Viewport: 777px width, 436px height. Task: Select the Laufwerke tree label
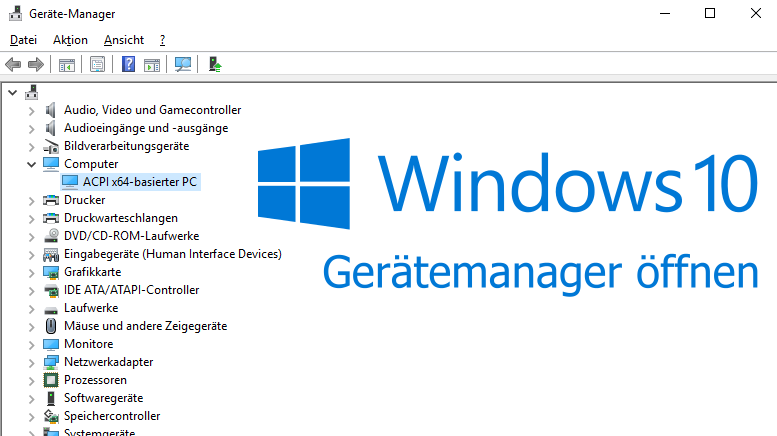click(x=91, y=308)
